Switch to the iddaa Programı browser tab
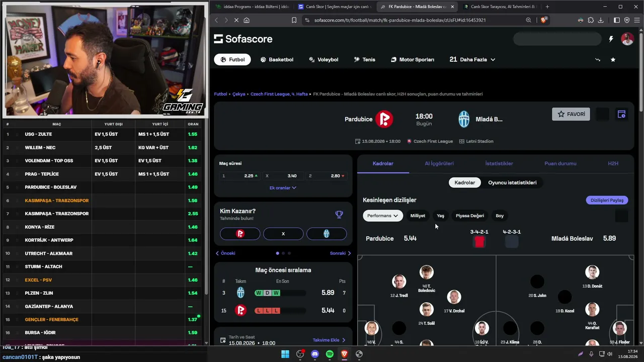 [x=252, y=7]
